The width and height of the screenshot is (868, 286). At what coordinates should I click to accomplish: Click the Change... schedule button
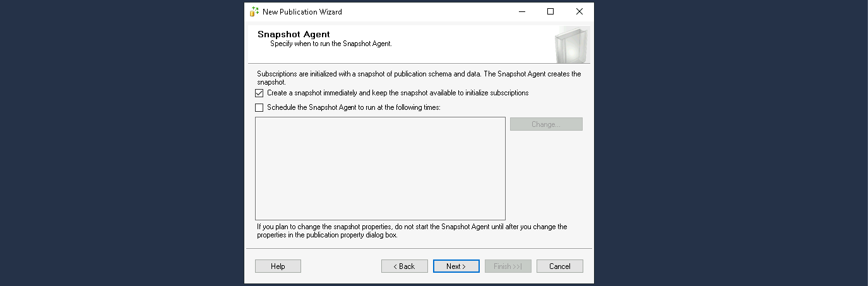tap(546, 124)
